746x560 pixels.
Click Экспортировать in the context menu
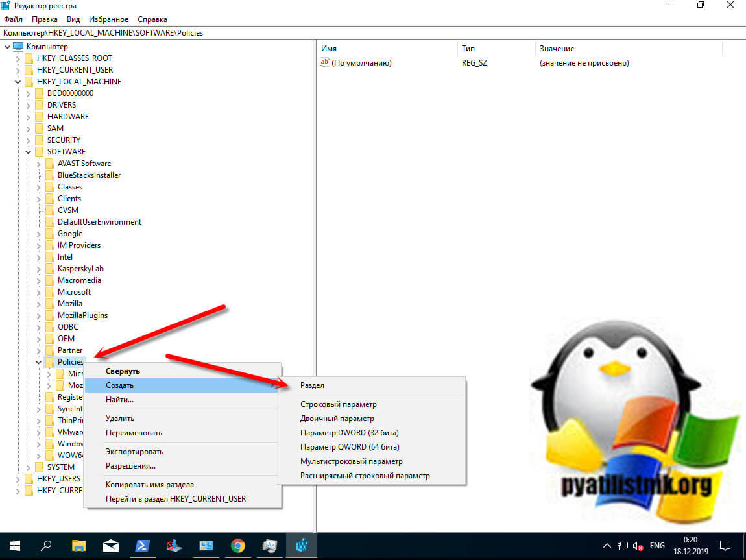click(134, 452)
